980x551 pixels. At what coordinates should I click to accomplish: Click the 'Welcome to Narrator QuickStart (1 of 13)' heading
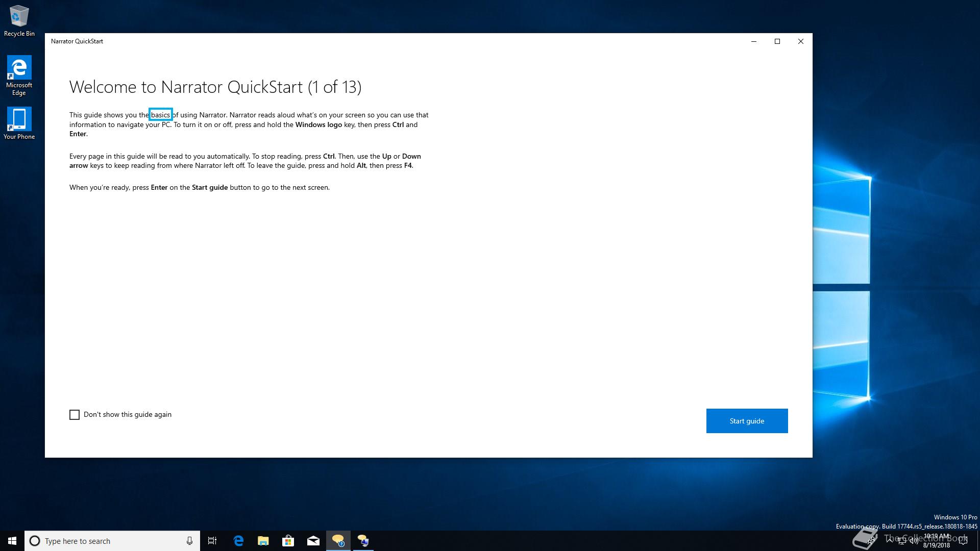coord(215,87)
